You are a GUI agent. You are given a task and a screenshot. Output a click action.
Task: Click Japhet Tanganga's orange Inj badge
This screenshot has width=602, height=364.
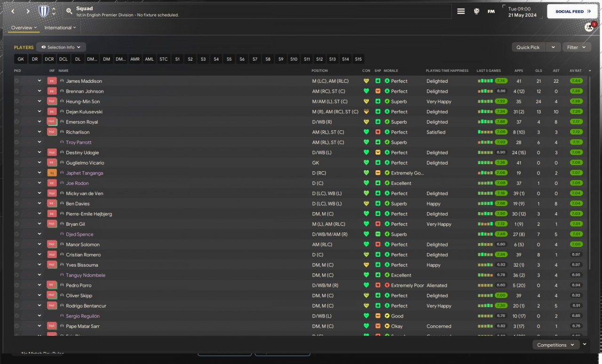(52, 173)
